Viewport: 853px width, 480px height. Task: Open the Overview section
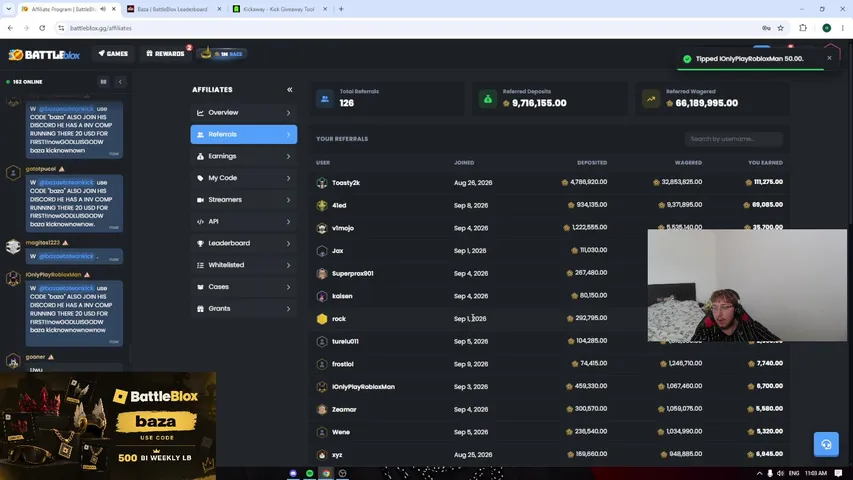click(244, 113)
